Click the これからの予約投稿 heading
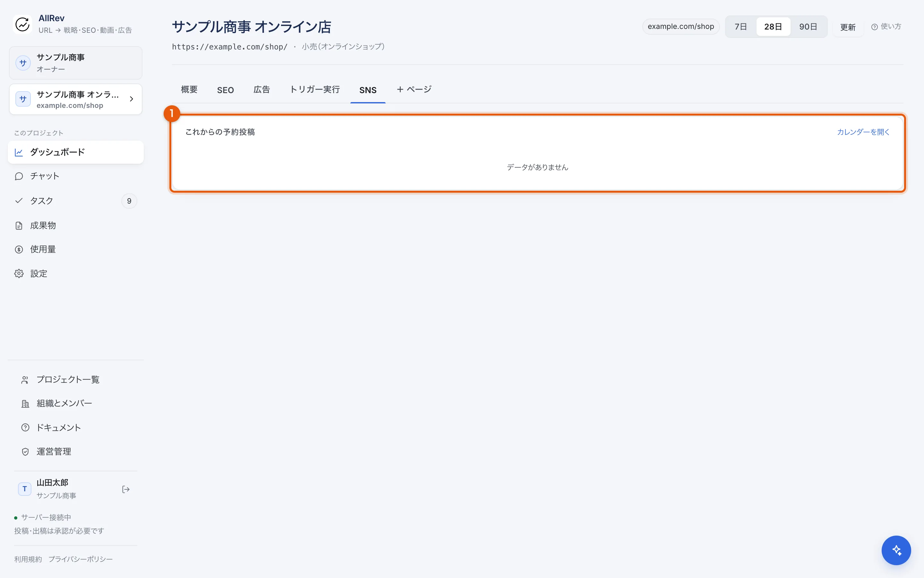924x578 pixels. point(220,132)
